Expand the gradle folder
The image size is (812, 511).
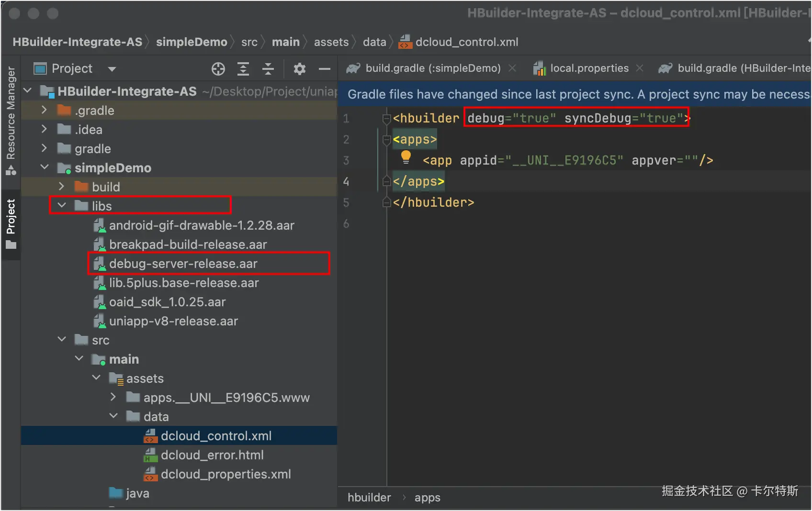(45, 148)
